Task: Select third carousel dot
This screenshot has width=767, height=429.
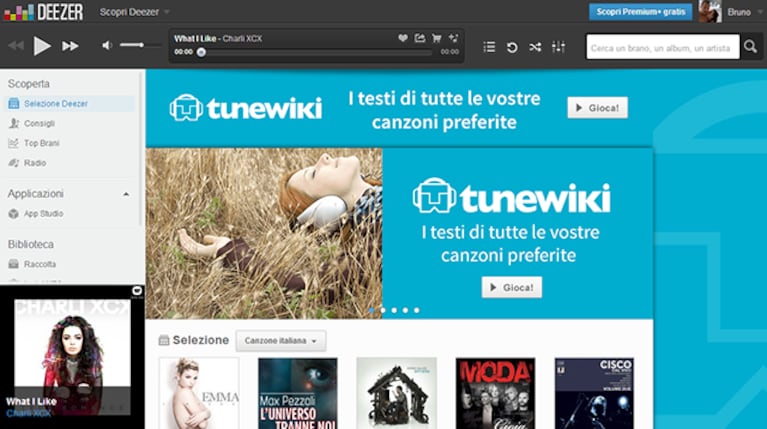Action: 394,310
